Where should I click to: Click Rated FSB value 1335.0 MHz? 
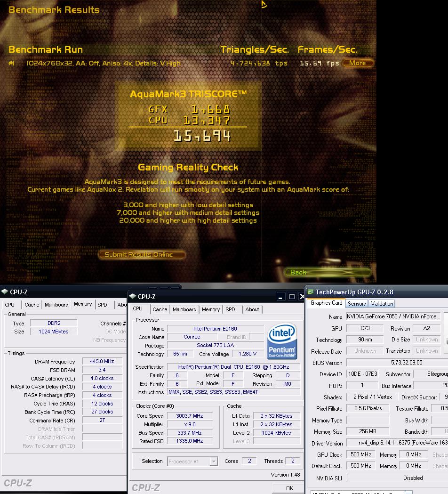tap(190, 441)
